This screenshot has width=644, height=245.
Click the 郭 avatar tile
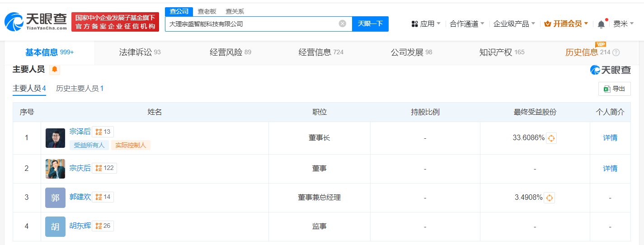coord(55,198)
